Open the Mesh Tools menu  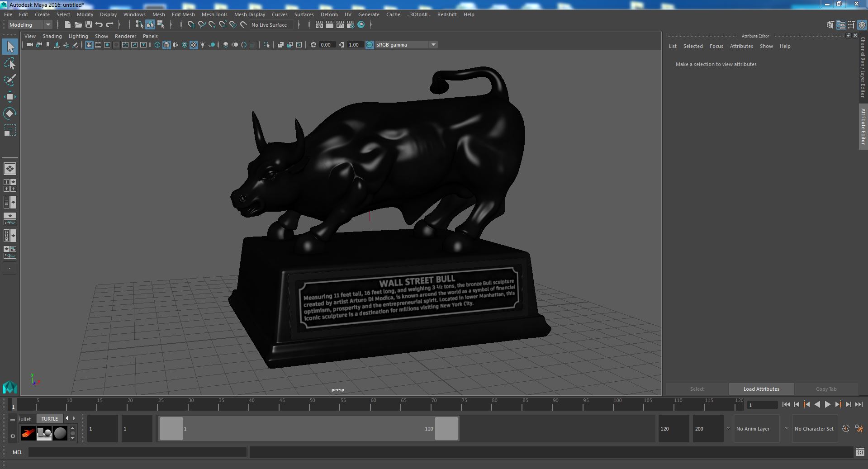click(214, 14)
